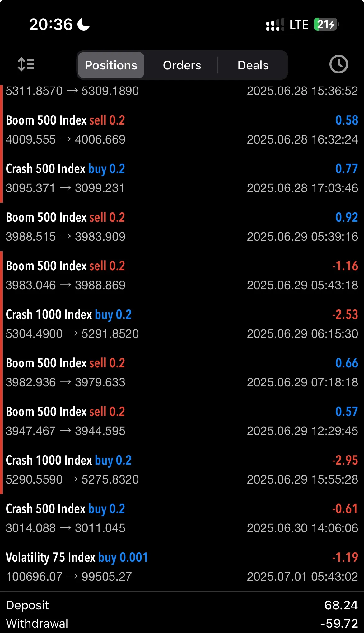The width and height of the screenshot is (364, 633).
Task: Tap the moon Do Not Disturb icon
Action: point(83,24)
